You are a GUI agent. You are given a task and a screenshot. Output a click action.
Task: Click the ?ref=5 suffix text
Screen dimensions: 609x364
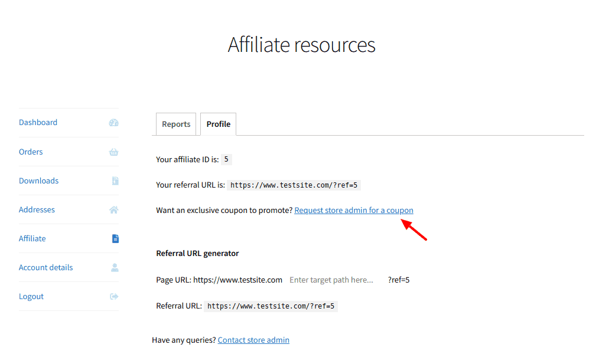(x=399, y=280)
